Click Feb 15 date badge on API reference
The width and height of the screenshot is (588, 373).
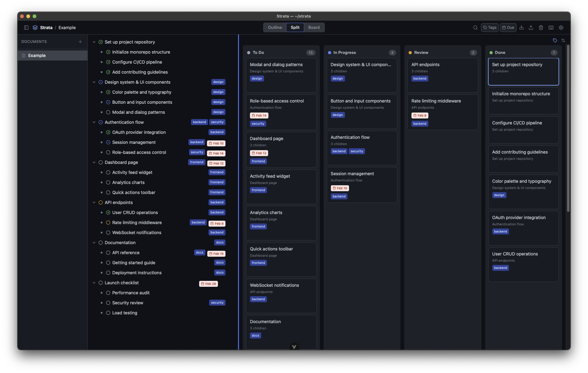216,254
